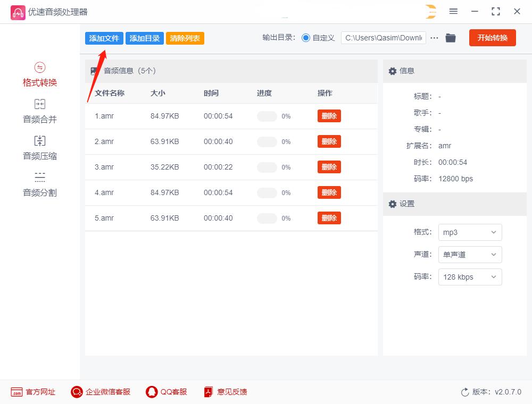Open the 音频合并 audio merge tool
Viewport: 532px width, 404px height.
click(39, 111)
